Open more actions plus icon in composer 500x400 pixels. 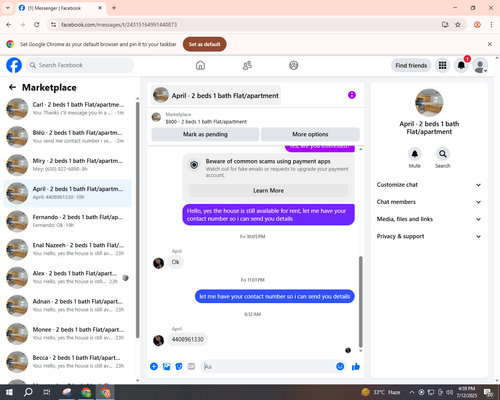pos(154,366)
